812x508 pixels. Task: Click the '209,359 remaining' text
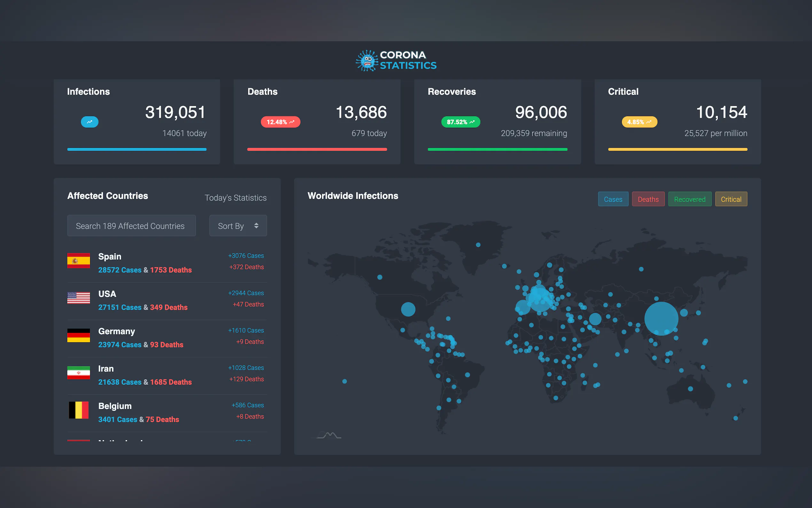tap(534, 133)
